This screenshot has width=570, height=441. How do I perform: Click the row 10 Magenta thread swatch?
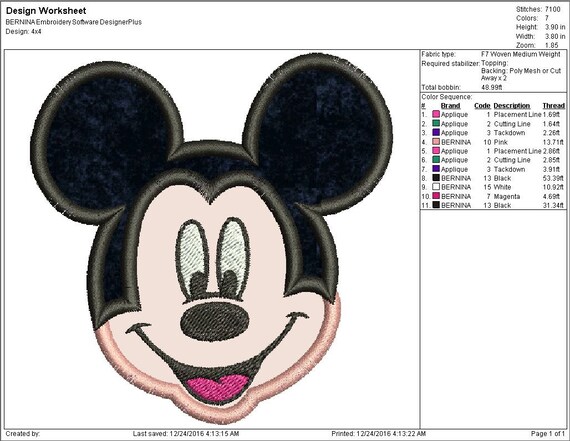tap(436, 196)
